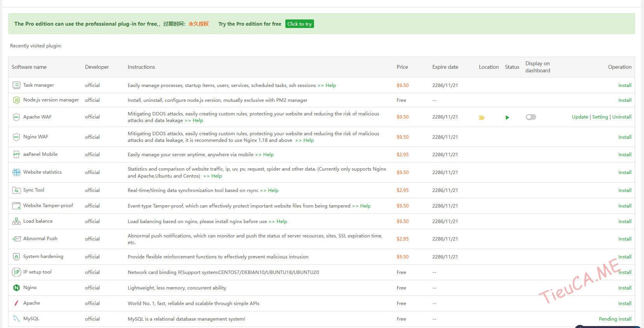
Task: Open Setting for Apache WAF
Action: click(x=600, y=117)
